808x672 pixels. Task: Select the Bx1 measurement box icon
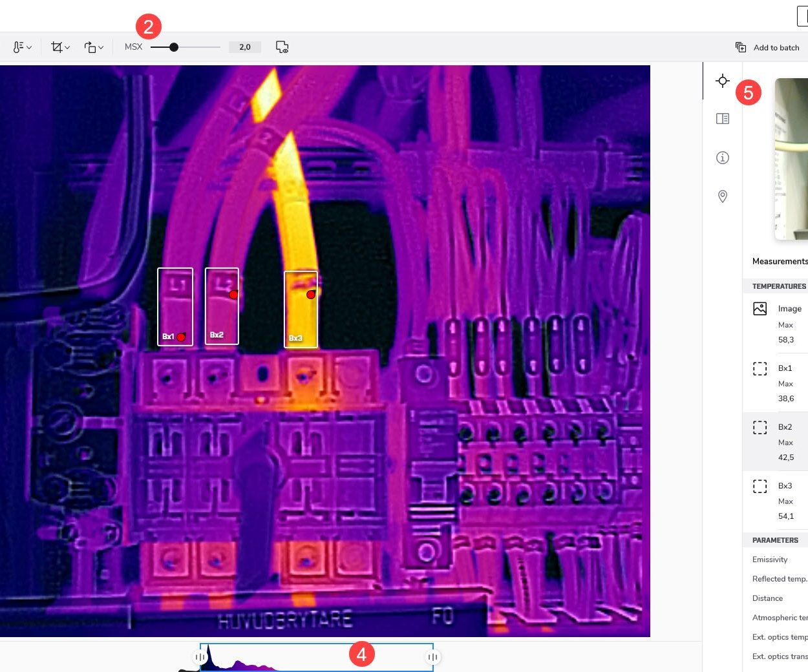pos(760,368)
